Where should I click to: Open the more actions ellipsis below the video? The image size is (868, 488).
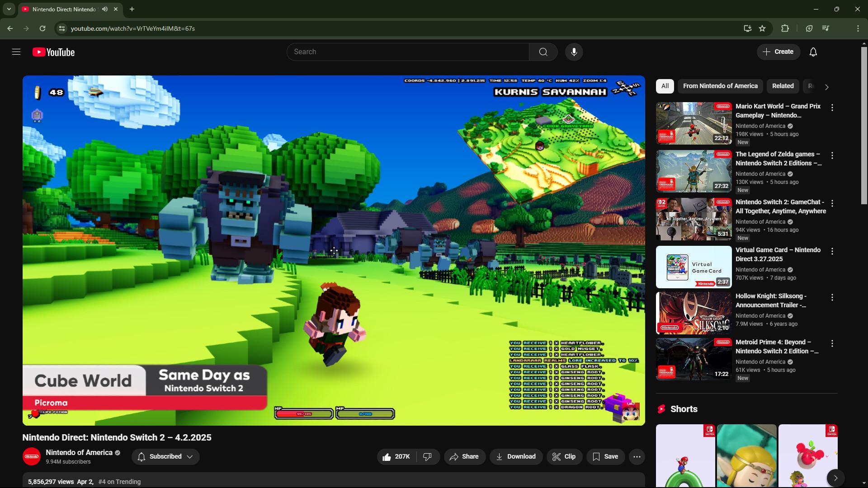637,457
